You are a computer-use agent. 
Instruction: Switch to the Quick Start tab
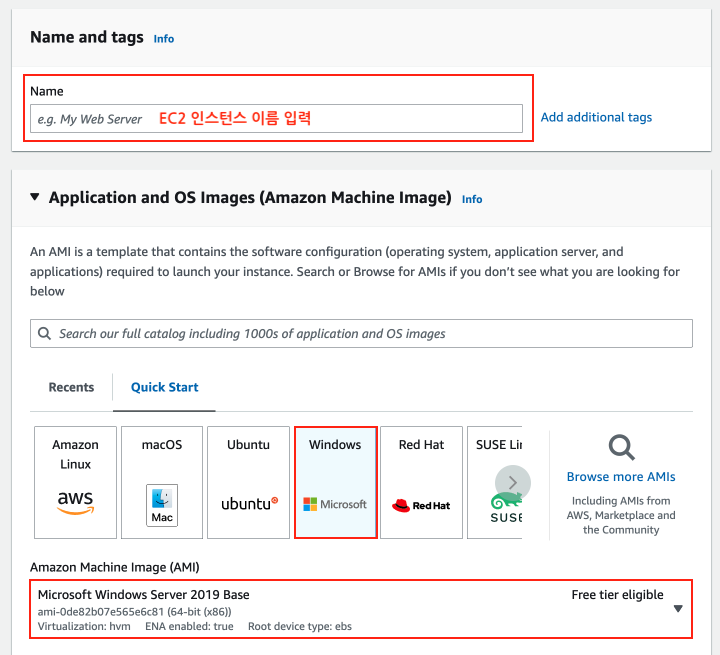(164, 387)
